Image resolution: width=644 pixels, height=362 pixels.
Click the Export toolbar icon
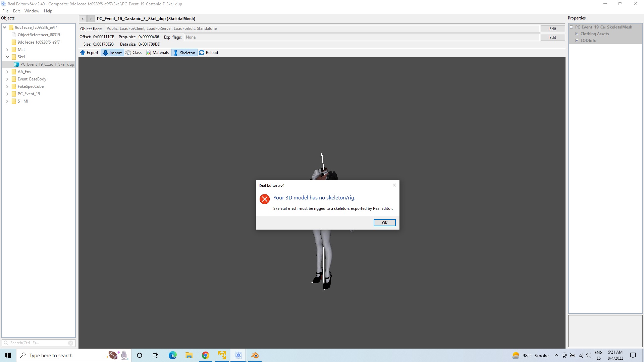pyautogui.click(x=83, y=53)
